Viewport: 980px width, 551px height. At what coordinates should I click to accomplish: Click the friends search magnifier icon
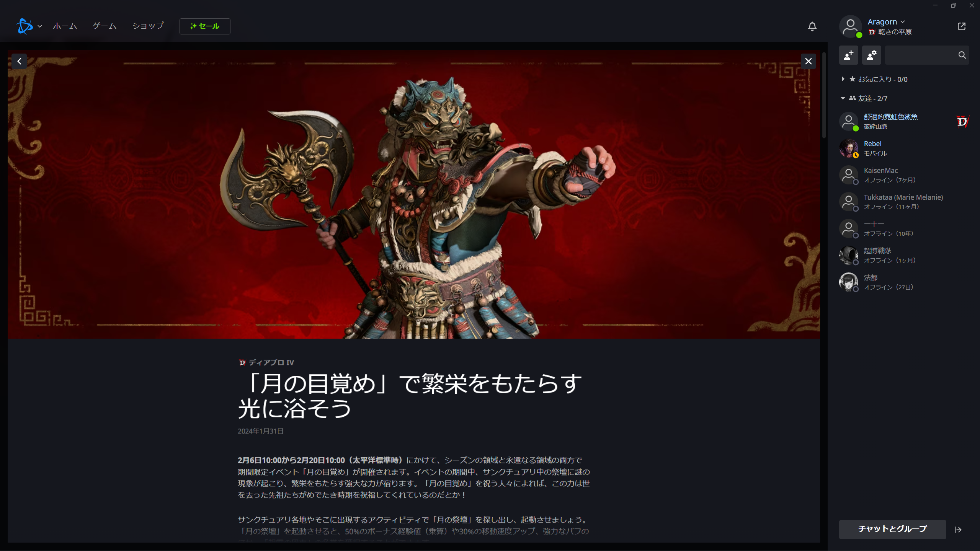point(962,55)
